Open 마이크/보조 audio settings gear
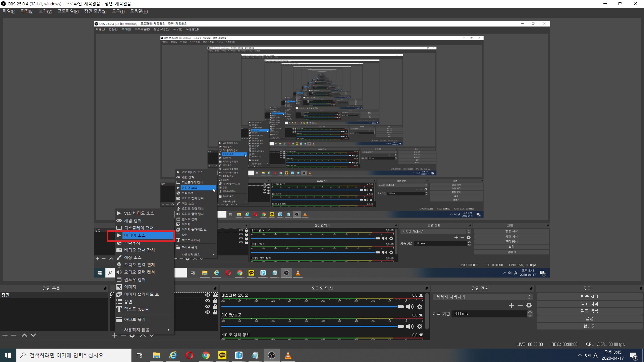 coord(420,326)
